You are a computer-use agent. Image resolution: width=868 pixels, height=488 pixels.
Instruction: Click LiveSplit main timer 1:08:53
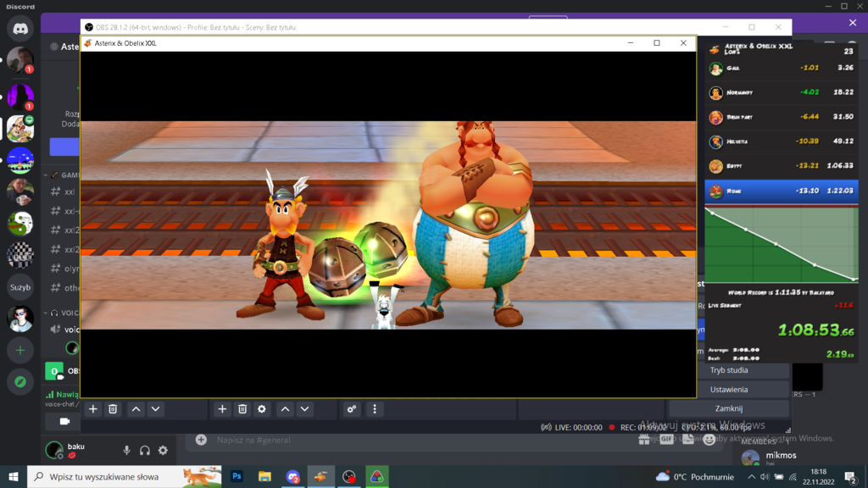point(816,330)
